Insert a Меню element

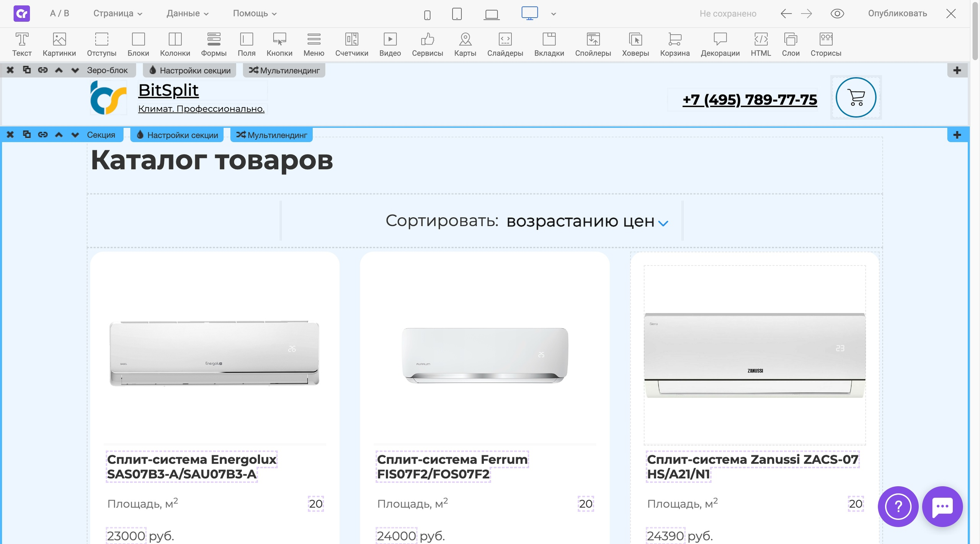[x=314, y=44]
